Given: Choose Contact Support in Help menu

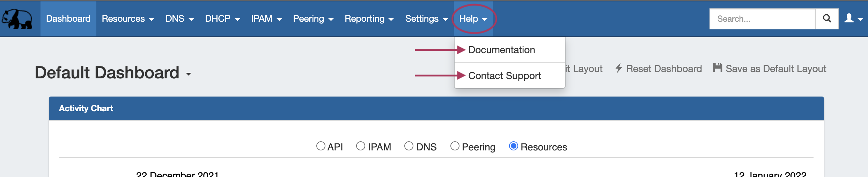Looking at the screenshot, I should 505,76.
